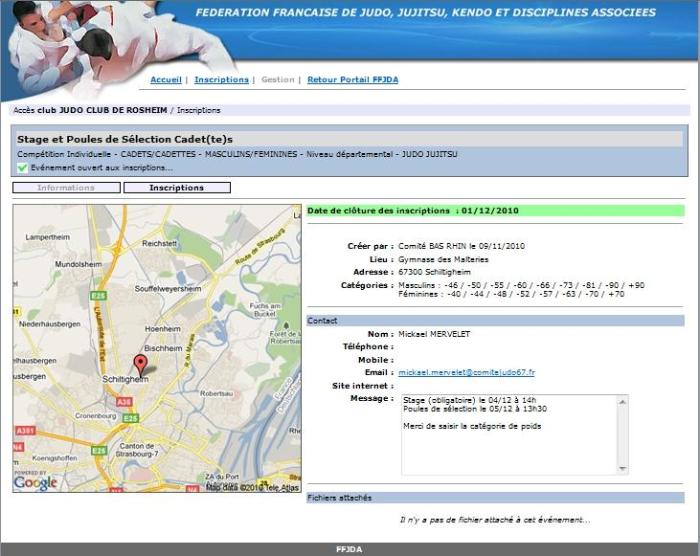Click the red map pin on Schiltigheim
Screen dimensions: 700x556
coord(140,364)
